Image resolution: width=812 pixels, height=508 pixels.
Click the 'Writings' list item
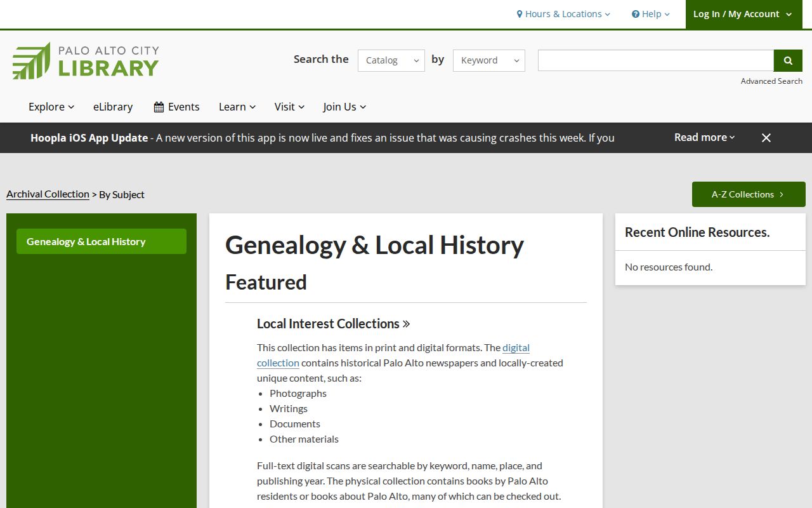point(289,408)
